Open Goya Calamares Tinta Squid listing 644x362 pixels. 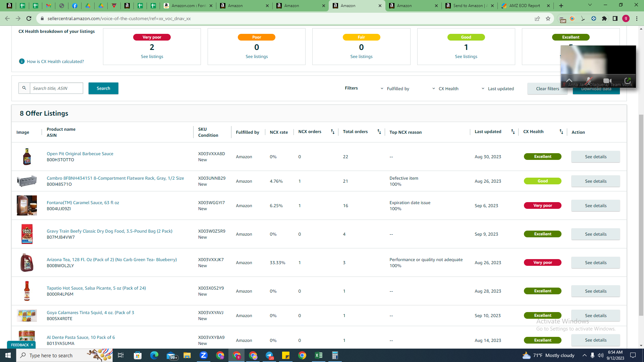click(x=90, y=313)
